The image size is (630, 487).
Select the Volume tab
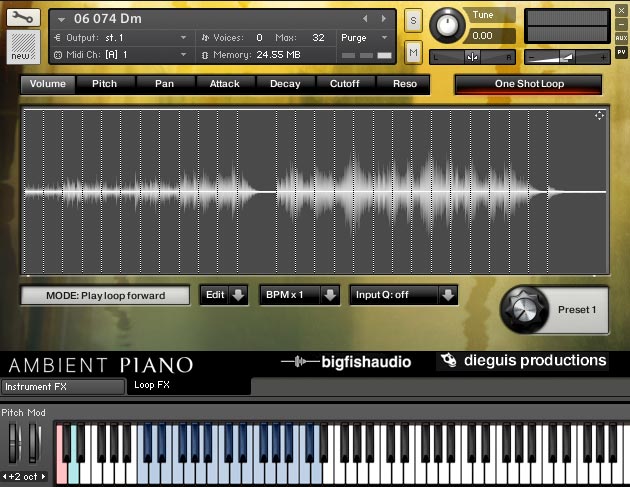click(x=48, y=84)
